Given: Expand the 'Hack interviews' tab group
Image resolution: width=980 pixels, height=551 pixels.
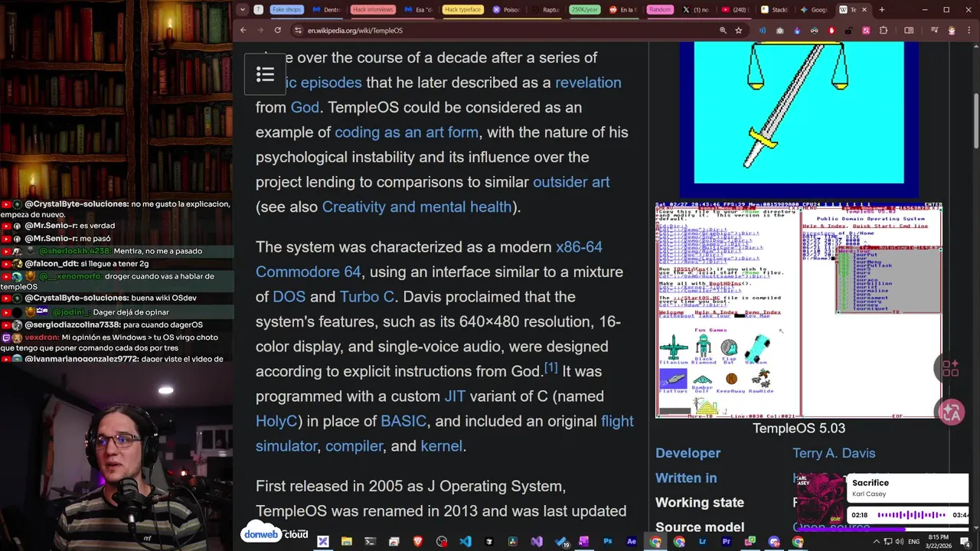Looking at the screenshot, I should tap(372, 9).
